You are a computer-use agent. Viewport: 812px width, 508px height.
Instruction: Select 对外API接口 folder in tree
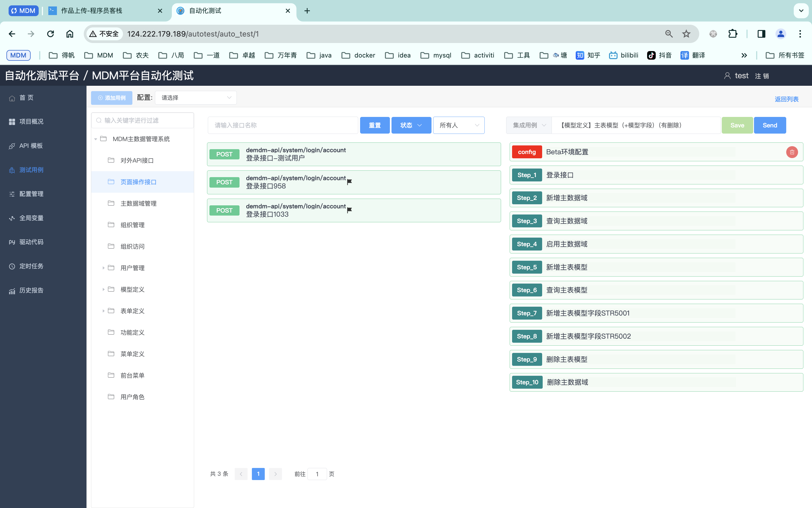143,161
